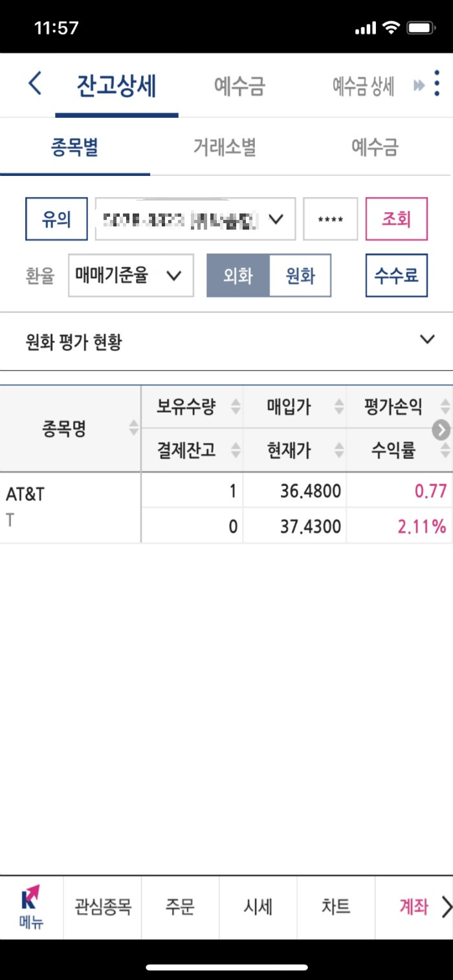Screen dimensions: 453x980
Task: Select the 외화 currency toggle
Action: (238, 276)
